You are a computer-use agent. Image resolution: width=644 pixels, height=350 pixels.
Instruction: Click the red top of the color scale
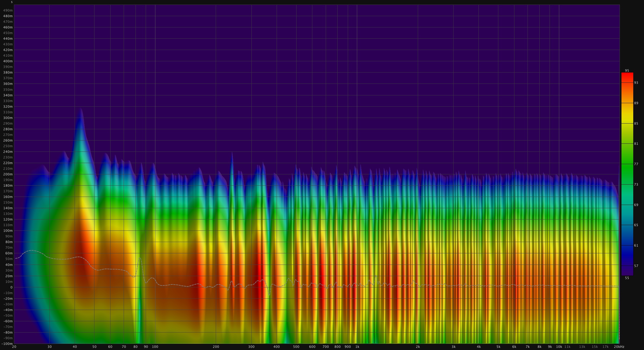[627, 75]
